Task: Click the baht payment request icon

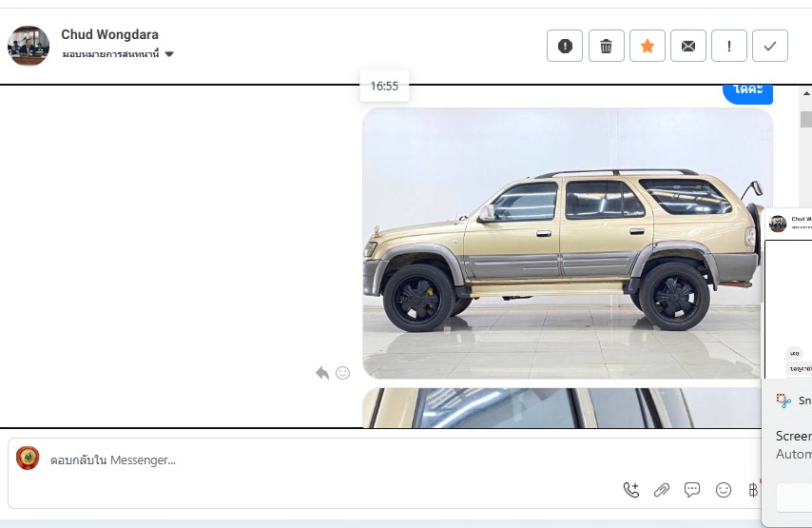Action: click(753, 490)
